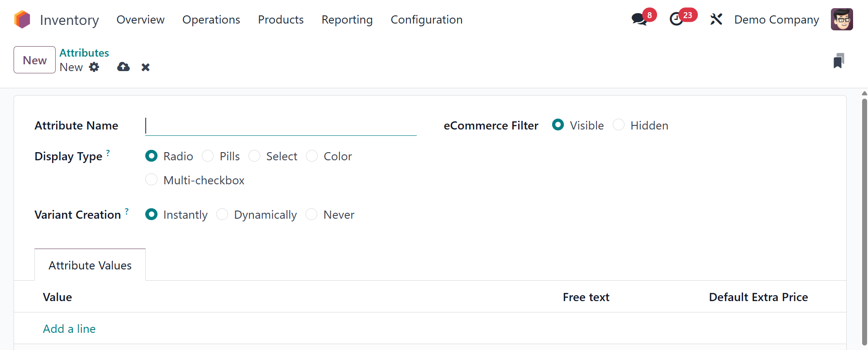Set eCommerce Filter to Hidden
The image size is (868, 350).
[619, 125]
